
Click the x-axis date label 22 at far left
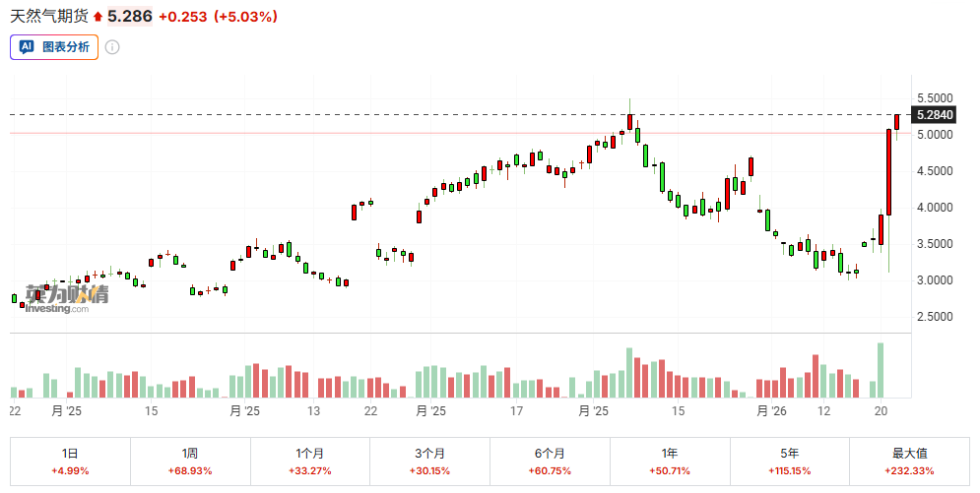[15, 411]
